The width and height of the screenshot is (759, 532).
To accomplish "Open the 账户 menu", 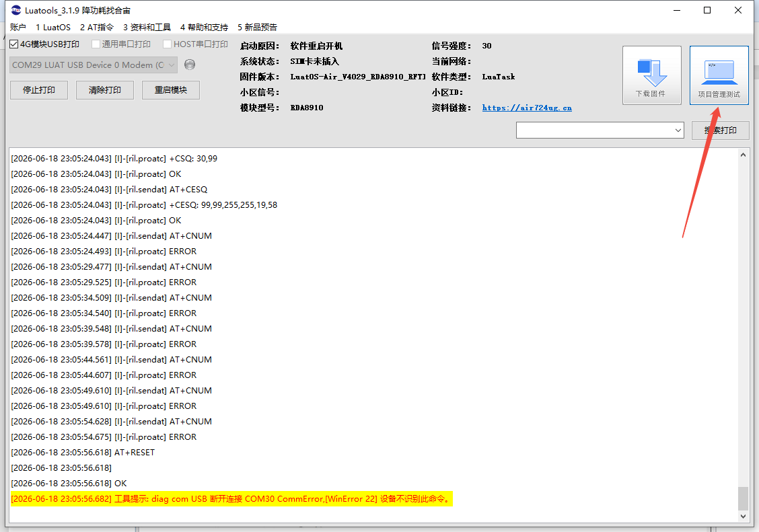I will (x=18, y=27).
